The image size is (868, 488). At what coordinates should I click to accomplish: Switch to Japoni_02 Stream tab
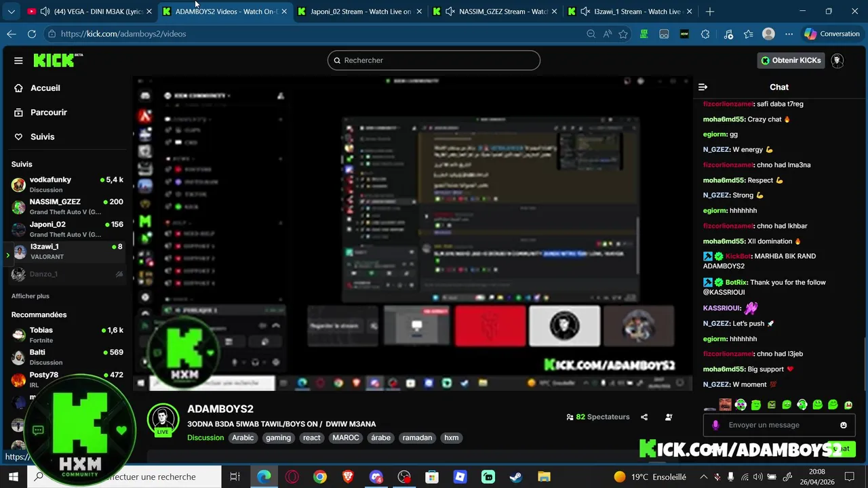[x=361, y=12]
